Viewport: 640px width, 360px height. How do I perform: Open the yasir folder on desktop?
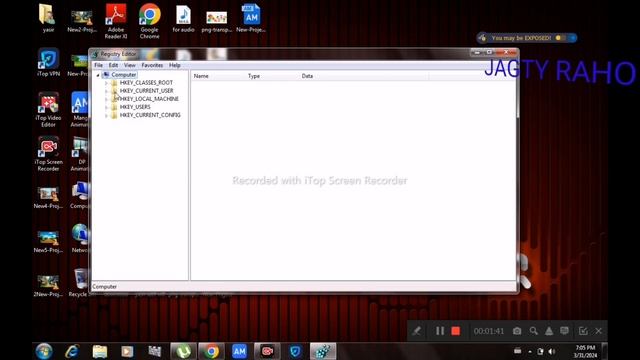pos(48,17)
